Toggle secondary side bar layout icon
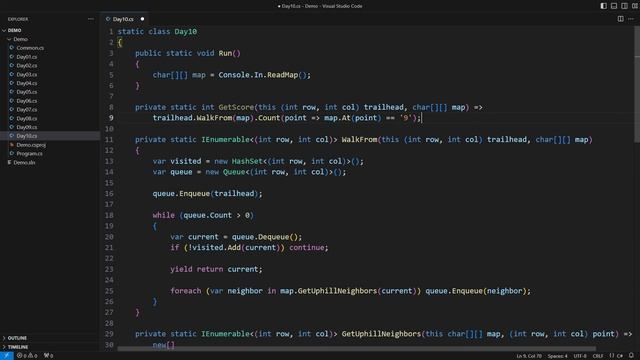Screen dimensions: 640x360 click(624, 6)
